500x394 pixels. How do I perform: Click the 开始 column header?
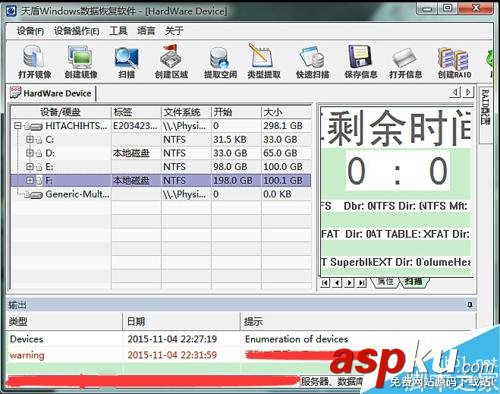point(236,112)
